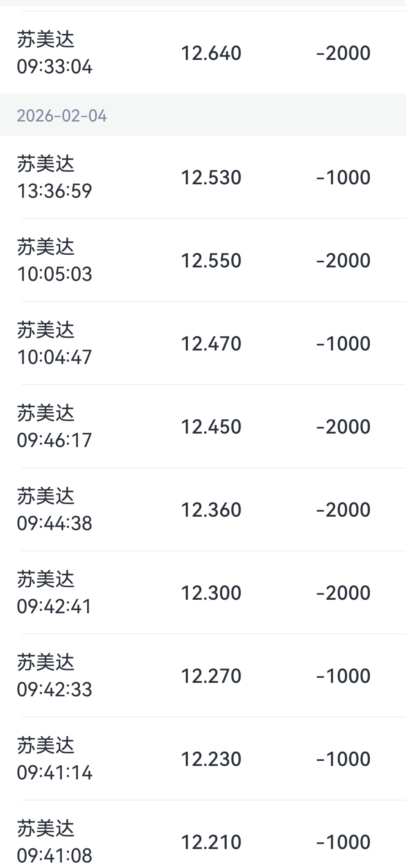Open the 苏美达 trade at 09:41:14
The height and width of the screenshot is (868, 406).
(203, 759)
